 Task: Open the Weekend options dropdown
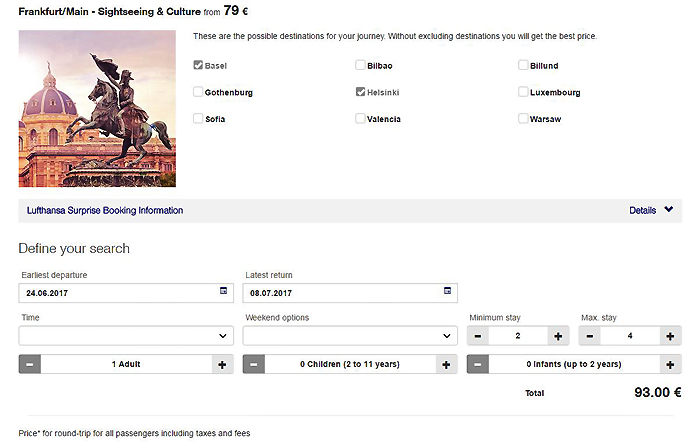coord(350,336)
